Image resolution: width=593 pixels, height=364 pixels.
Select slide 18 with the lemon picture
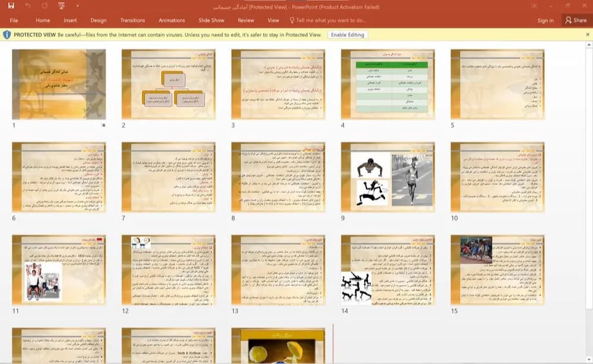pyautogui.click(x=278, y=346)
